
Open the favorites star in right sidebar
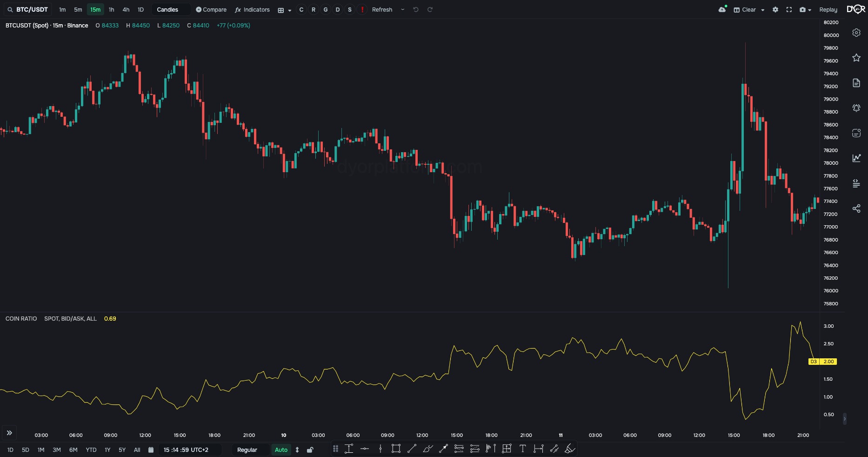click(x=856, y=58)
